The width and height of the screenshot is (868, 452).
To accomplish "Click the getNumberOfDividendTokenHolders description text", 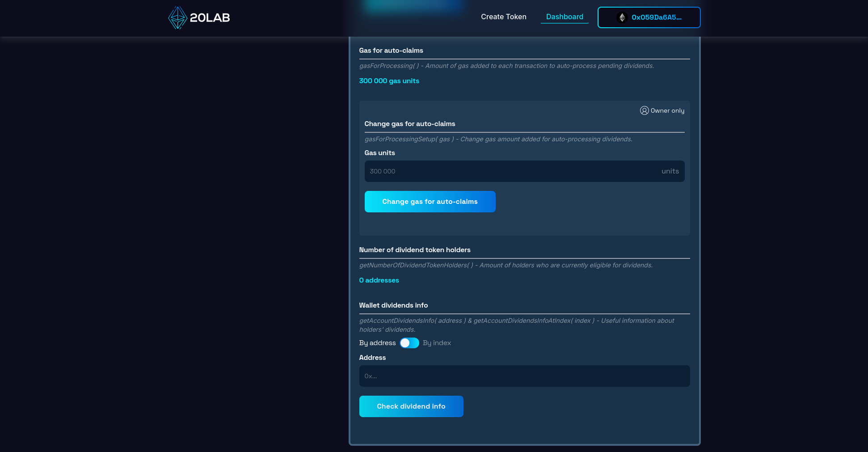I will (506, 265).
